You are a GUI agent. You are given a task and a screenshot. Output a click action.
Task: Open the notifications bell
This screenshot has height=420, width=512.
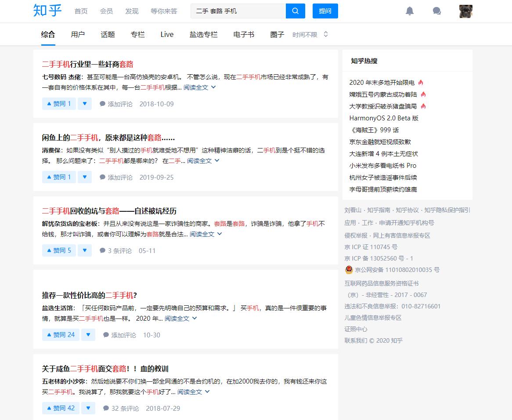(x=410, y=11)
